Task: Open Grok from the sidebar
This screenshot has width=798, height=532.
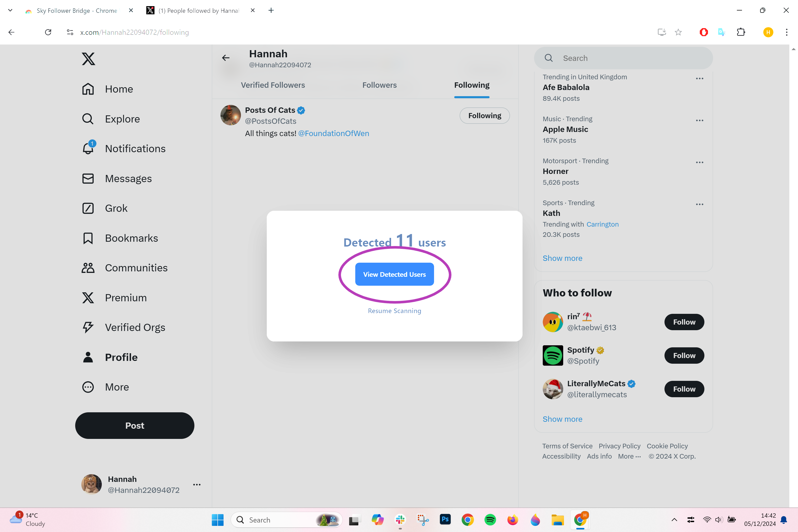Action: tap(105, 208)
